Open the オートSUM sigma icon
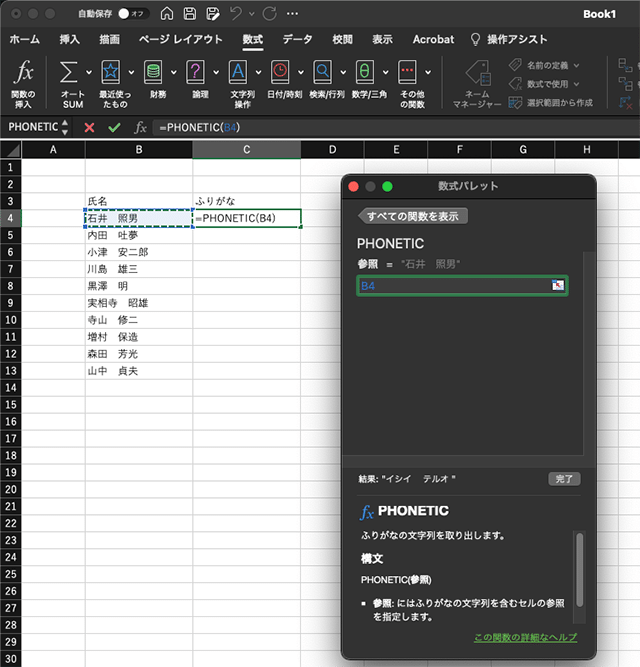Screen dimensions: 640x667 point(69,73)
